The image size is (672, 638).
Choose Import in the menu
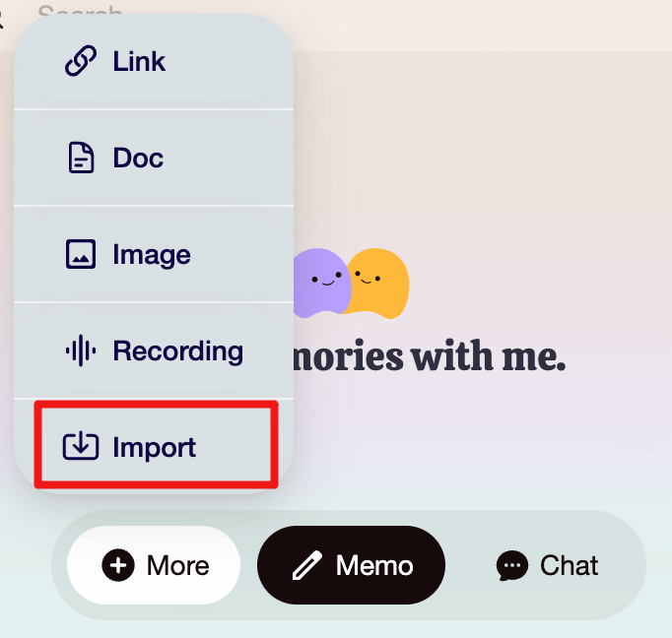156,444
